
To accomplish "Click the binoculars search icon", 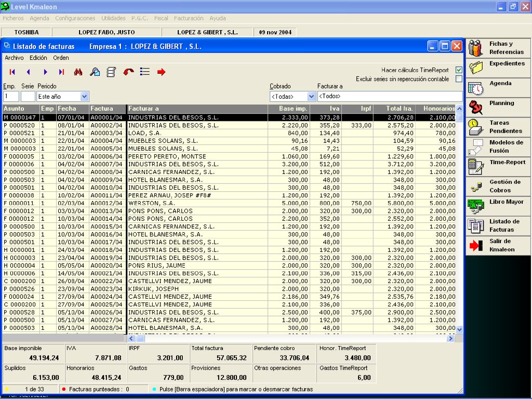I will 78,72.
